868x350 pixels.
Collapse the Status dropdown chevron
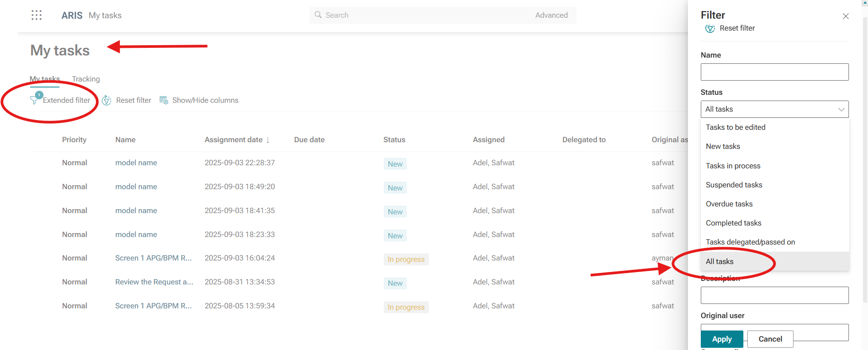841,109
